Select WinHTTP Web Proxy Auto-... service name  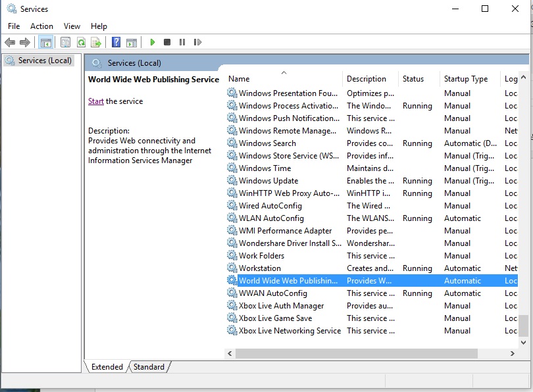(x=290, y=193)
